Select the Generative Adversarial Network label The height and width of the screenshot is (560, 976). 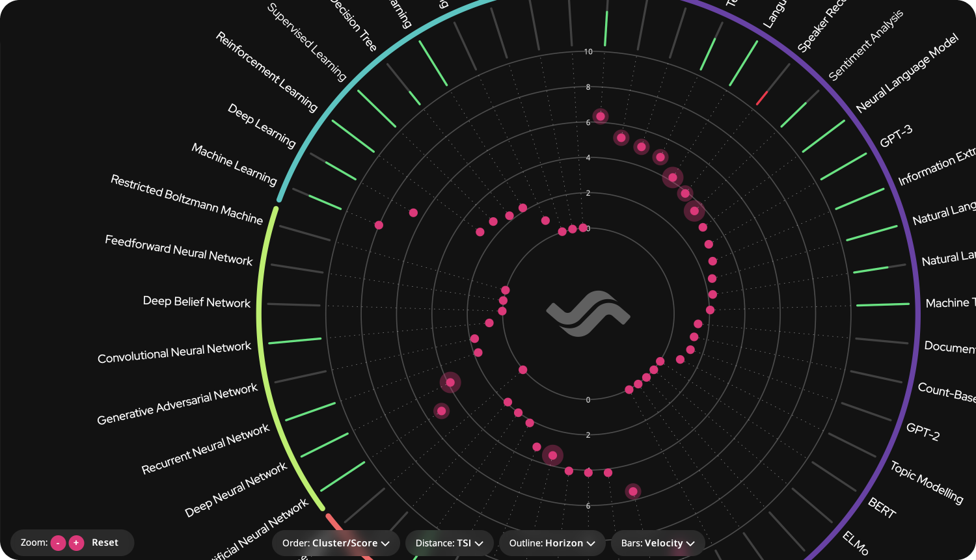178,405
